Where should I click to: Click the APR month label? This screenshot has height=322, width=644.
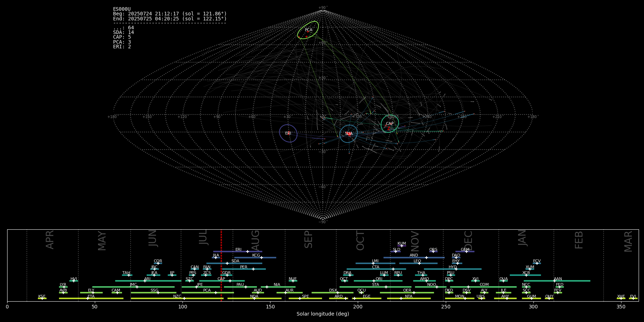50,240
